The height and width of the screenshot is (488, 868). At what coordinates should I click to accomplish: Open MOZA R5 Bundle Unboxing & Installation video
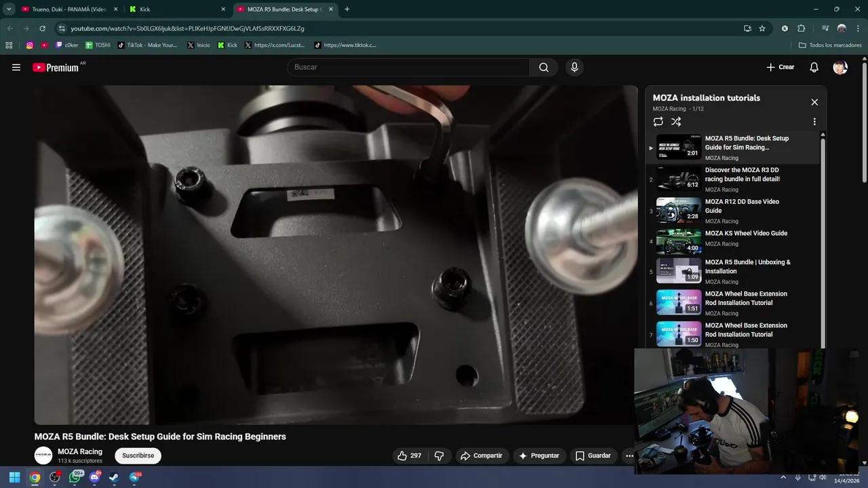click(734, 271)
